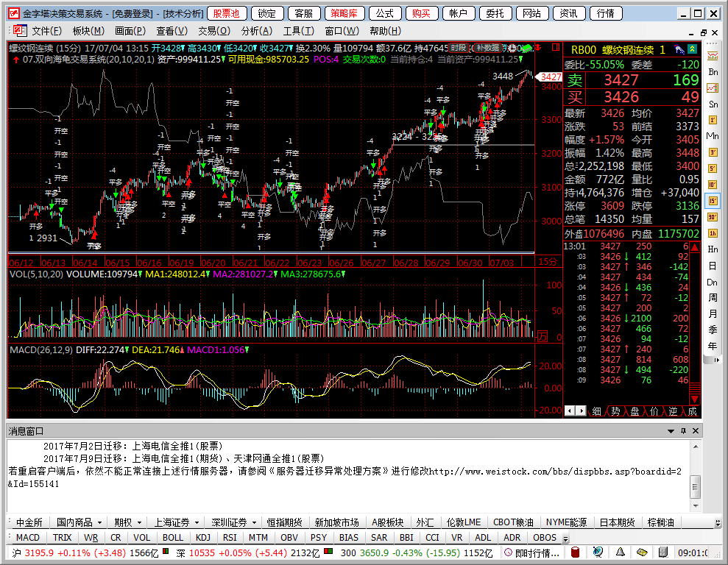Click the red window-split icon above chart

click(x=556, y=47)
